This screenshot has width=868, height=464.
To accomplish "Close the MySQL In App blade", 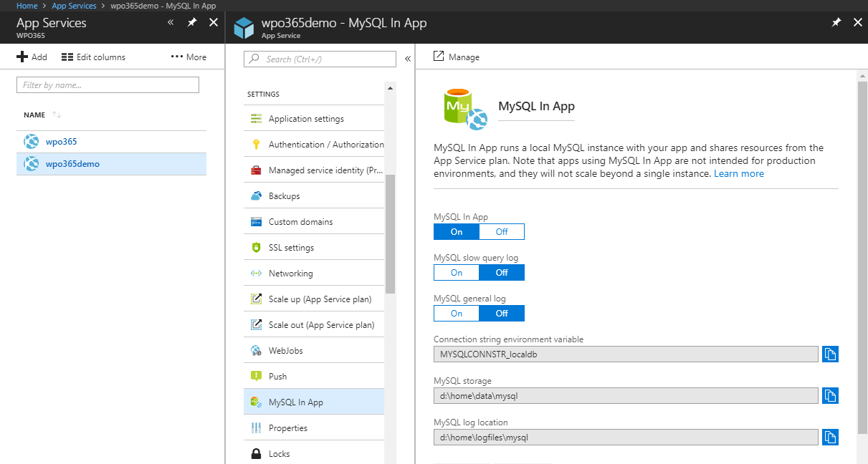I will pos(858,22).
